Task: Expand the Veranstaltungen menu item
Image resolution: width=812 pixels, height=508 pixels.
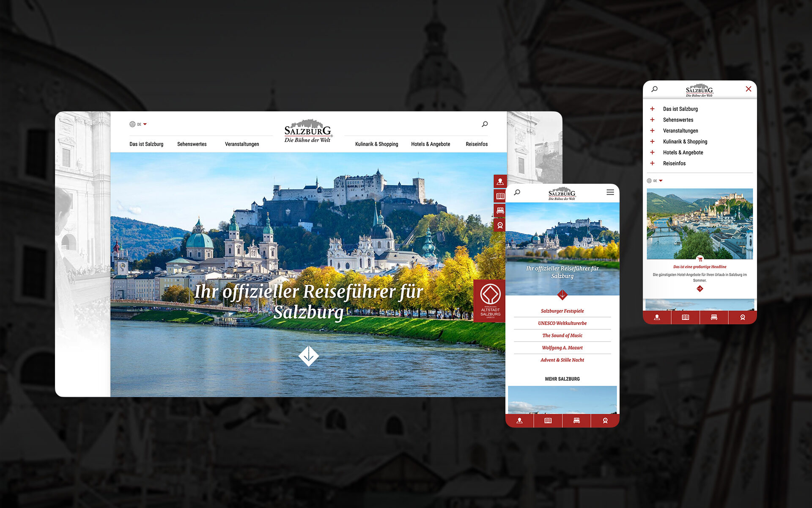Action: pos(653,130)
